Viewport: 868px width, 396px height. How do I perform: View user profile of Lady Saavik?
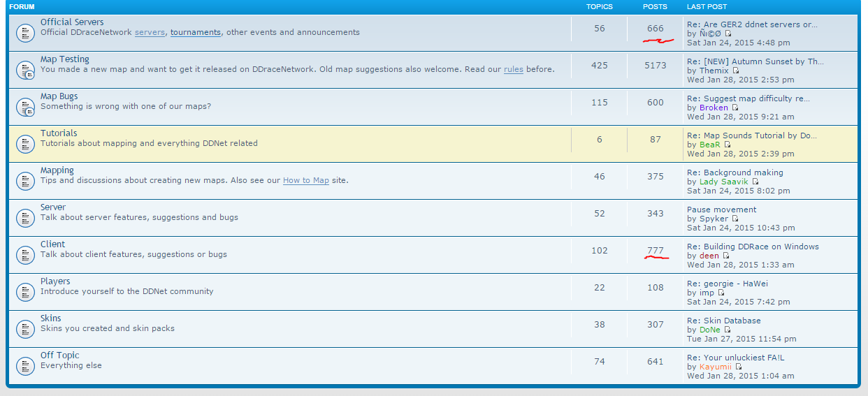click(723, 182)
